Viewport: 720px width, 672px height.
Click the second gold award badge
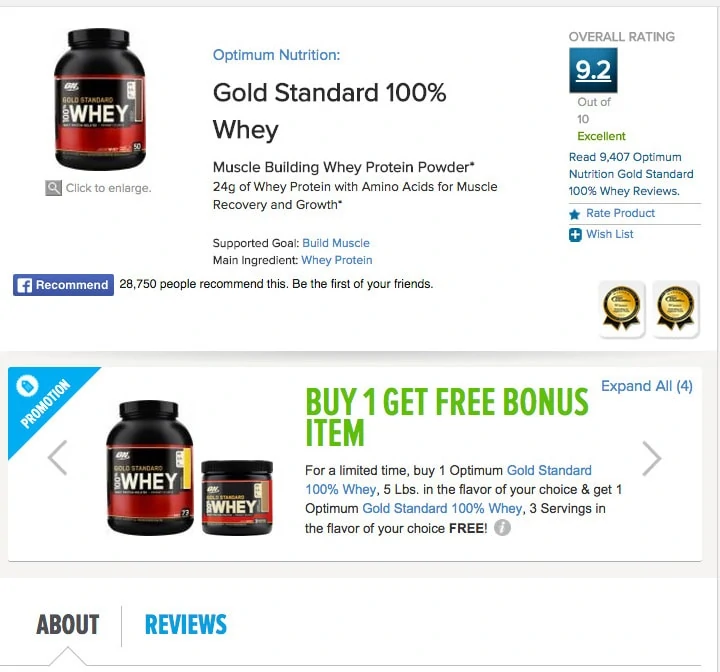pyautogui.click(x=675, y=309)
